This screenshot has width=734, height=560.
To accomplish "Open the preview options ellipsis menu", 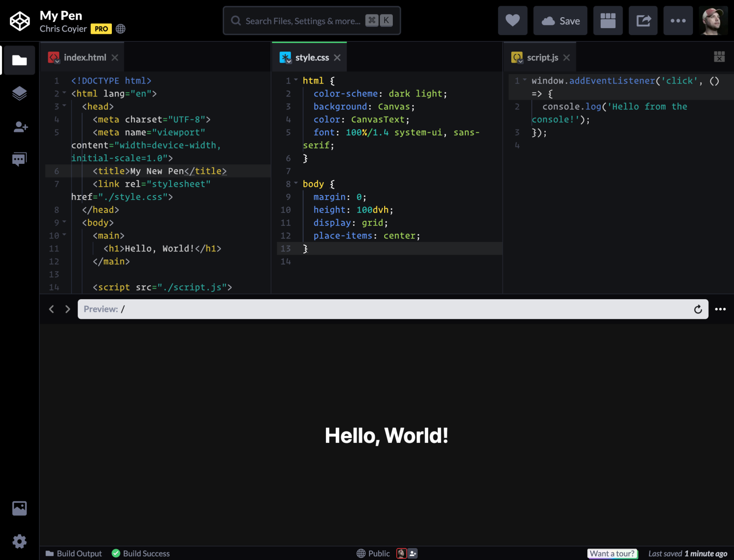I will tap(720, 309).
